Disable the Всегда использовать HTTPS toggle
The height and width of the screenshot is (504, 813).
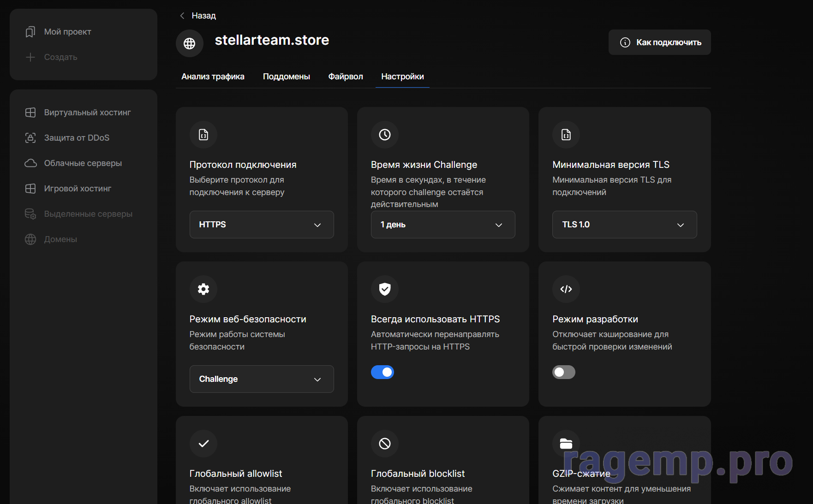383,372
